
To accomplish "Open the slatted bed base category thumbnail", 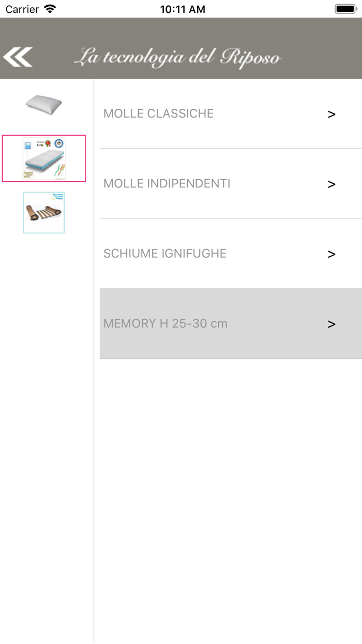I will click(x=43, y=212).
